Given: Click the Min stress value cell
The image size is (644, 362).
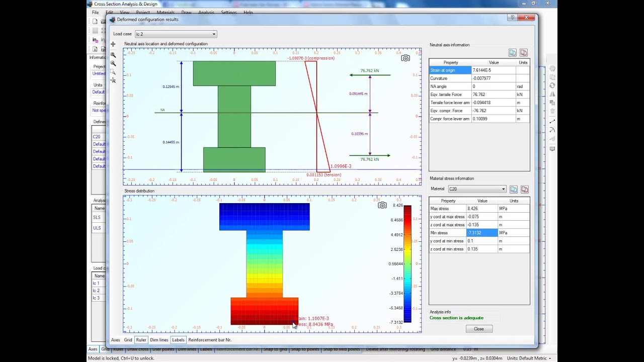Looking at the screenshot, I should 482,233.
